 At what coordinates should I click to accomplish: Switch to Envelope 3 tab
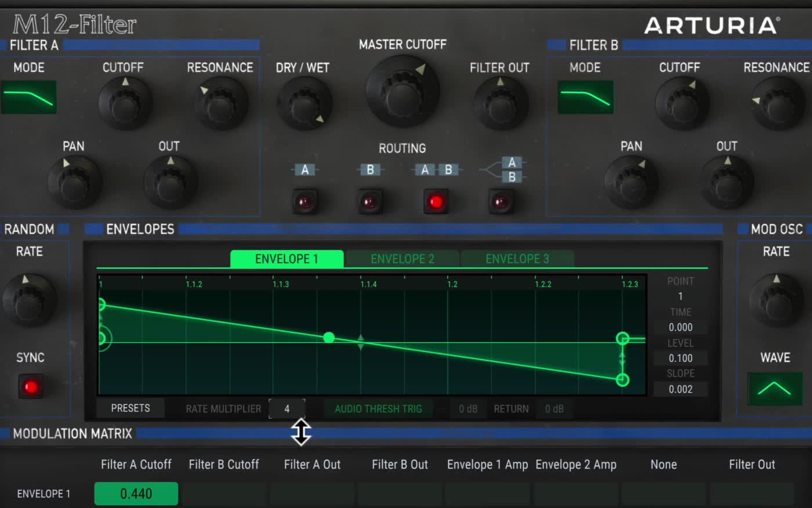coord(517,259)
